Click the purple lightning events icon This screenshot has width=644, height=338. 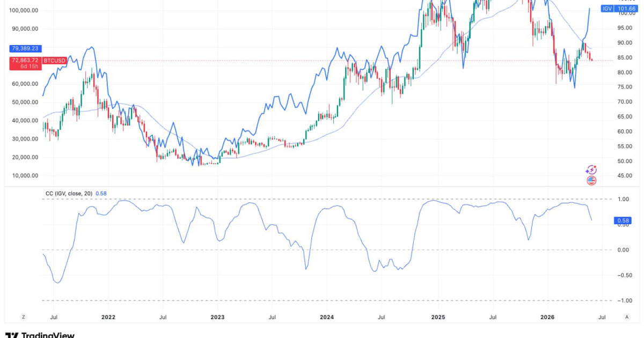coord(591,170)
